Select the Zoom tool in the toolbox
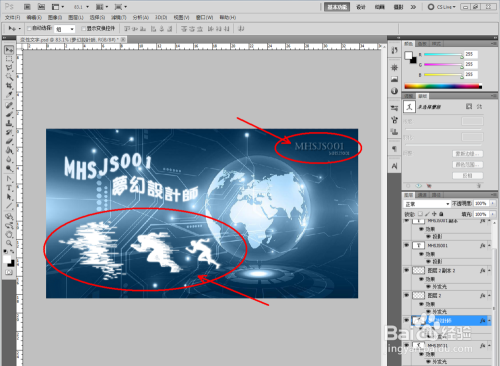The image size is (500, 366). coord(9,243)
